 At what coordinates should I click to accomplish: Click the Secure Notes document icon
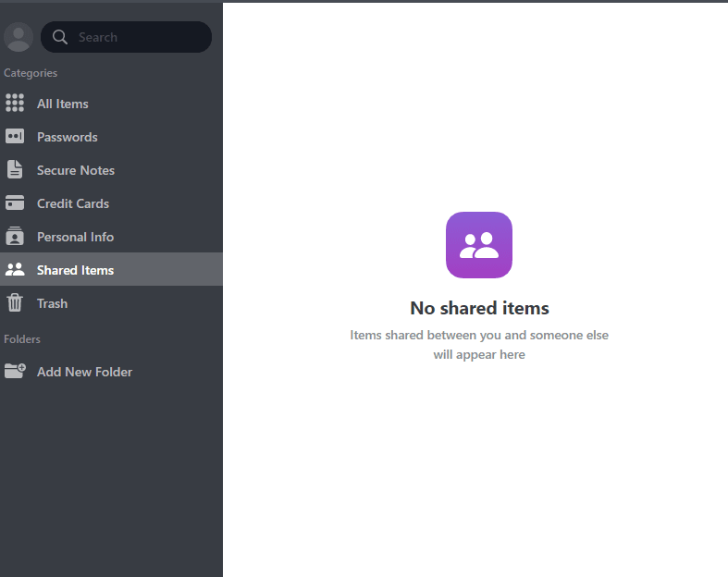pos(15,170)
